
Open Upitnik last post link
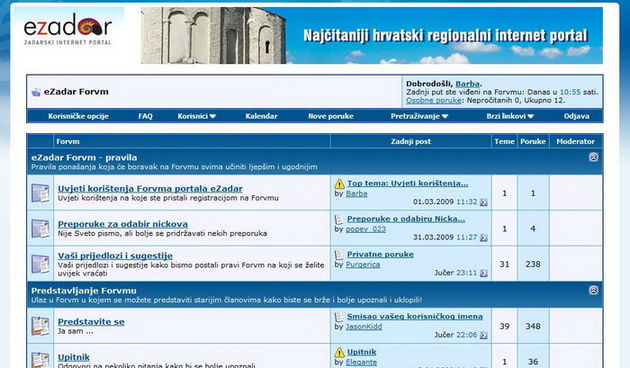pos(362,352)
